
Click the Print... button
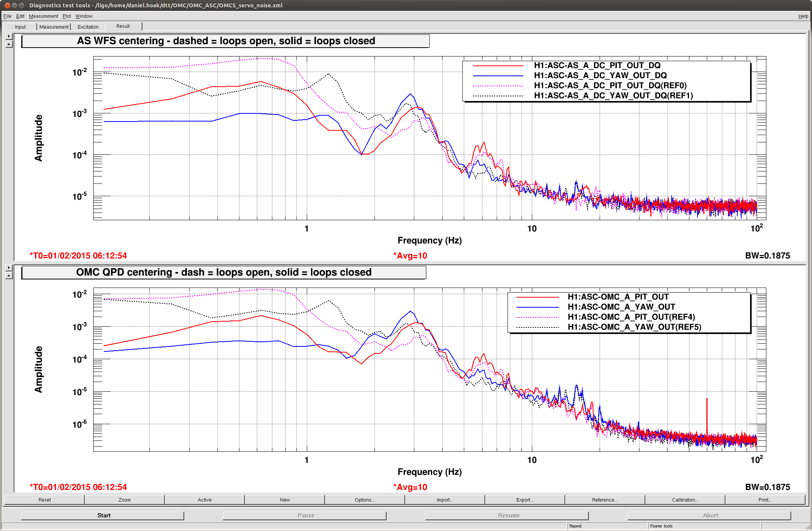point(765,500)
